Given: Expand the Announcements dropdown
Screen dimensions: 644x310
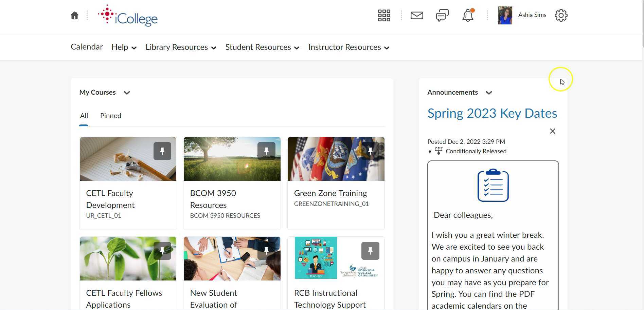Looking at the screenshot, I should pos(489,92).
